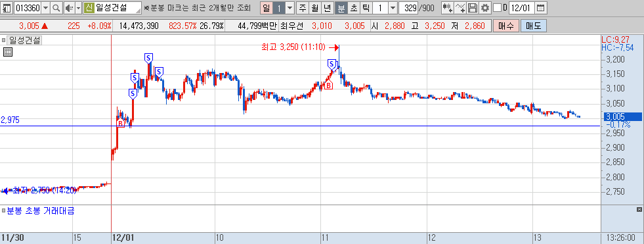Click the 2,975 horizontal price line label

(10, 120)
